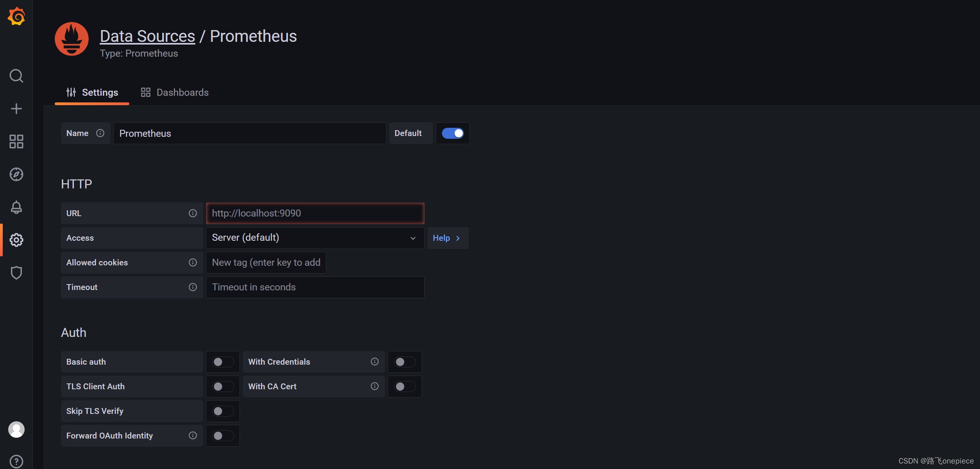Click the info icon on Allowed cookies
980x469 pixels.
(193, 263)
